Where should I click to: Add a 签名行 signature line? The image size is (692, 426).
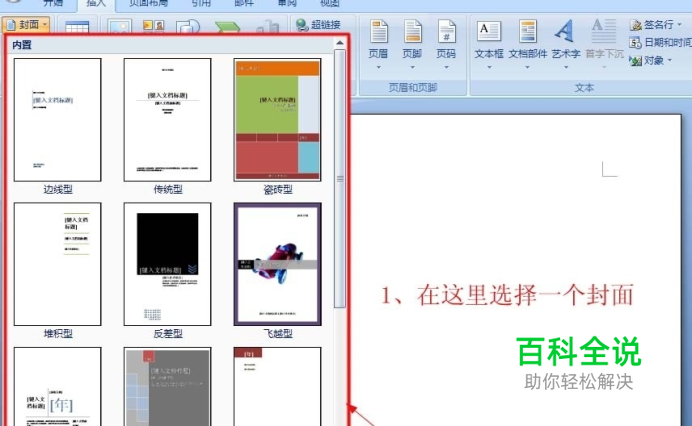tap(655, 25)
